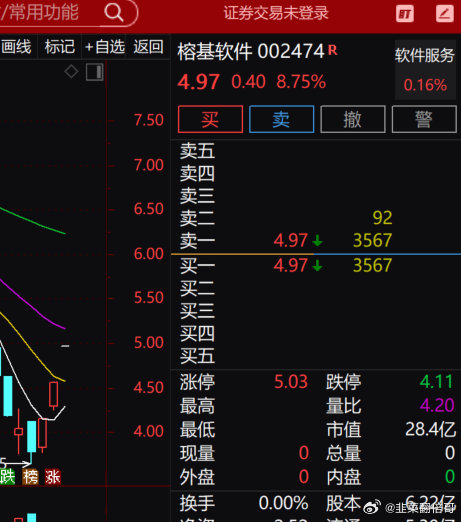Add stock with +自选
Image resolution: width=461 pixels, height=522 pixels.
click(105, 47)
